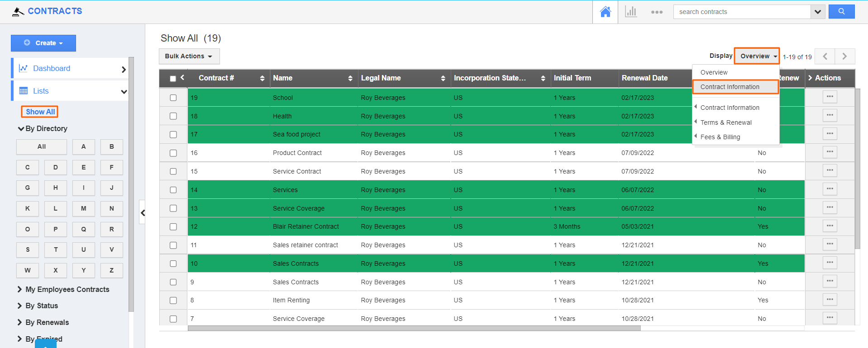Viewport: 868px width, 348px height.
Task: Open actions menu for Product Contract row
Action: (x=830, y=152)
